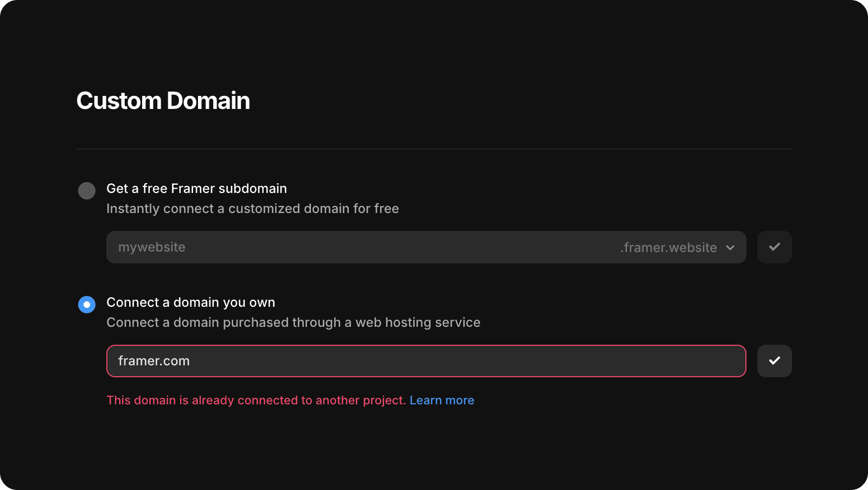Open the .framer.website domain suffix dropdown

(x=677, y=248)
